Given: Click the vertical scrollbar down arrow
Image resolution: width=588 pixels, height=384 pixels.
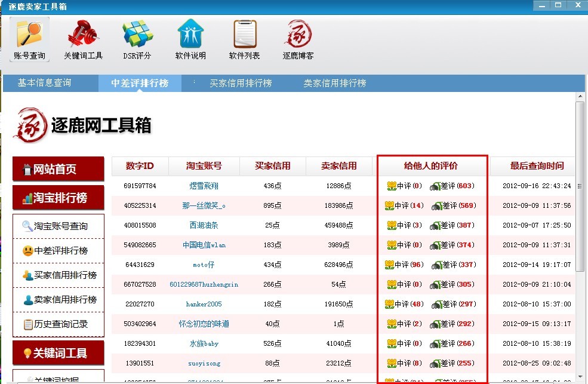Looking at the screenshot, I should click(x=580, y=376).
